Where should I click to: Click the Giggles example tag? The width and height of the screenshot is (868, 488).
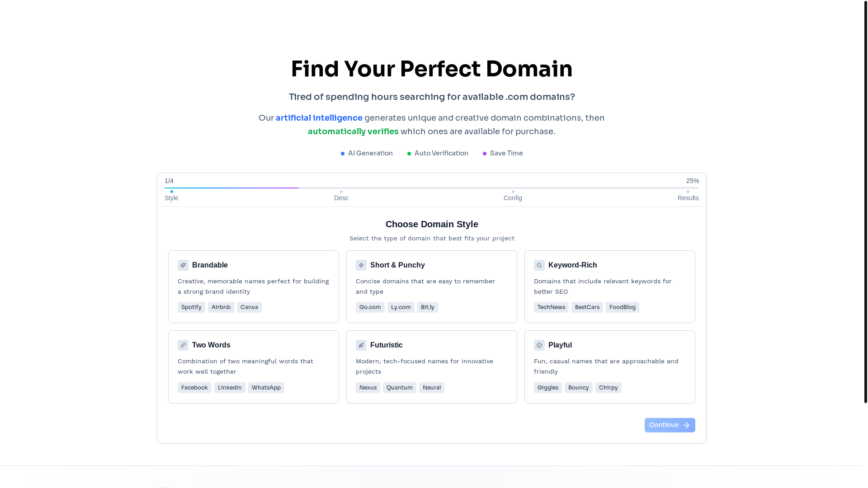[548, 388]
